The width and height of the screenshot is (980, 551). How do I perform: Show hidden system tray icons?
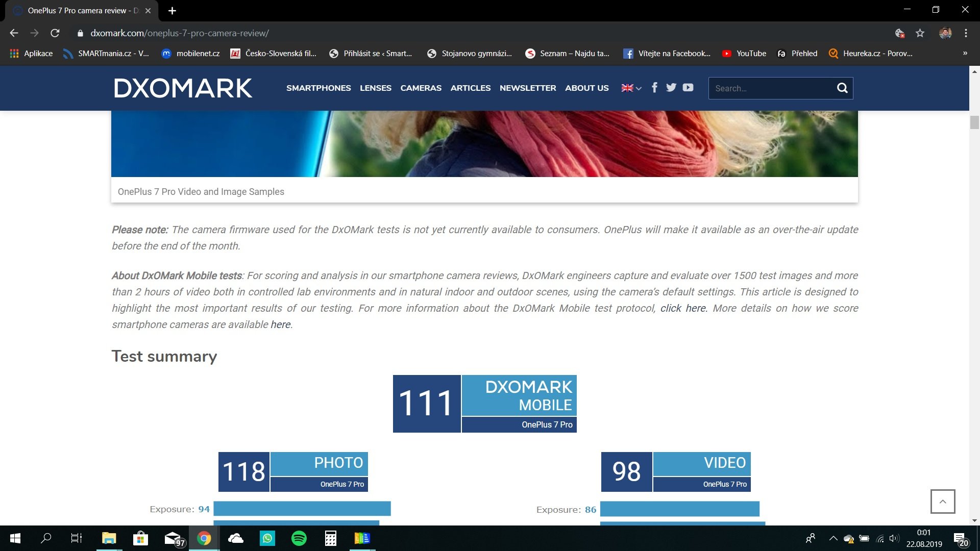[x=833, y=538]
